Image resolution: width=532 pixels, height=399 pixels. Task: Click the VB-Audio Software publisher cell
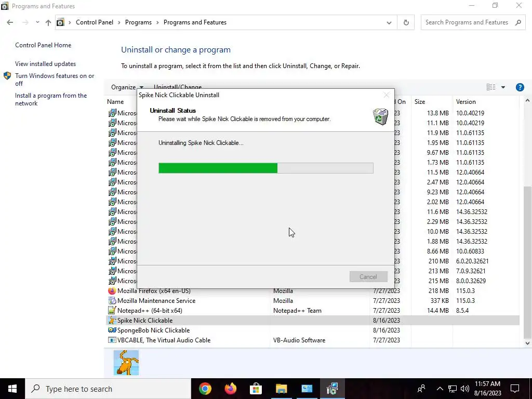click(x=299, y=340)
